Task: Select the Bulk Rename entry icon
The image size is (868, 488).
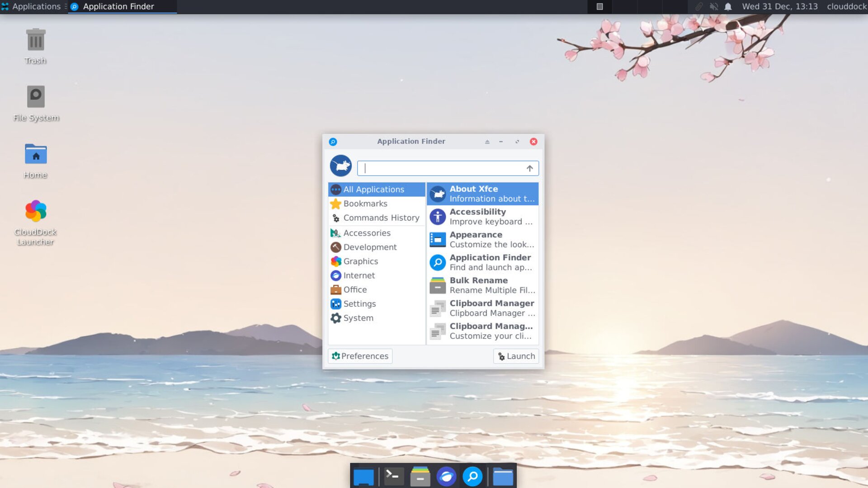Action: click(x=437, y=285)
